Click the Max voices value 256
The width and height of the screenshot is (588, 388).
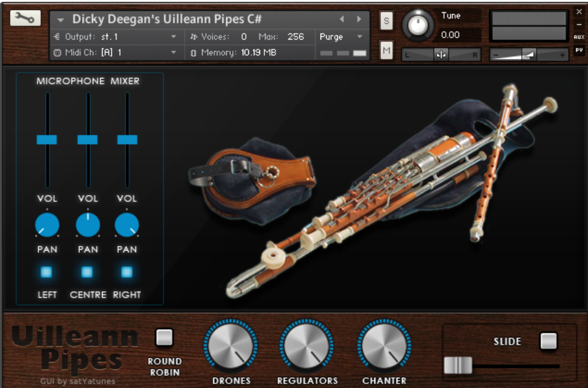click(x=295, y=37)
